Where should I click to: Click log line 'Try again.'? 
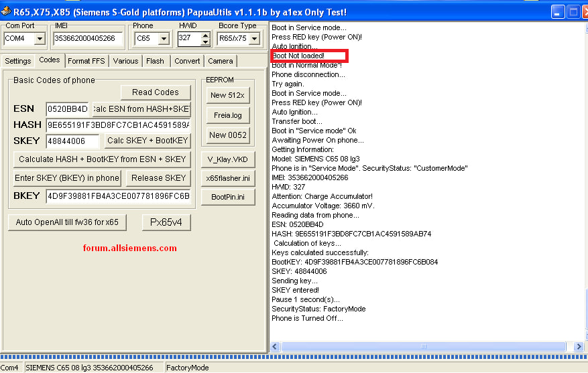coord(288,84)
